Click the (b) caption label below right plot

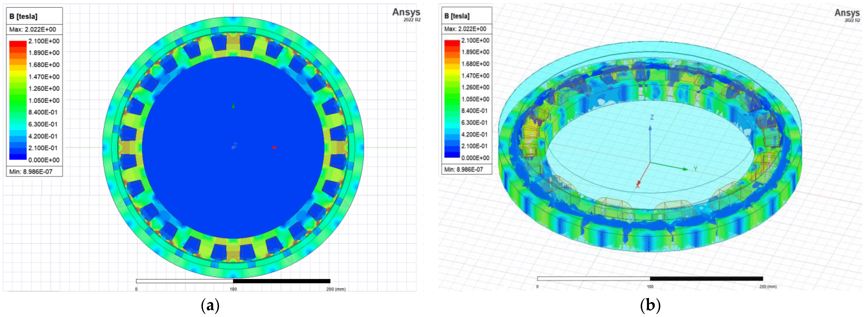pos(650,305)
